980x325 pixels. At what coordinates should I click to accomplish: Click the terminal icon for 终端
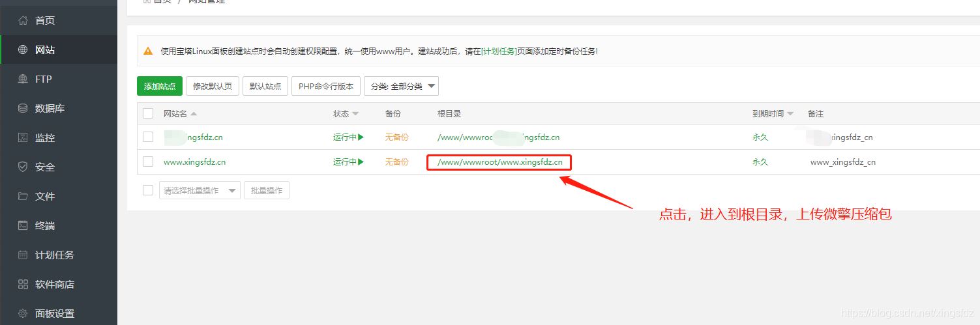click(x=23, y=226)
